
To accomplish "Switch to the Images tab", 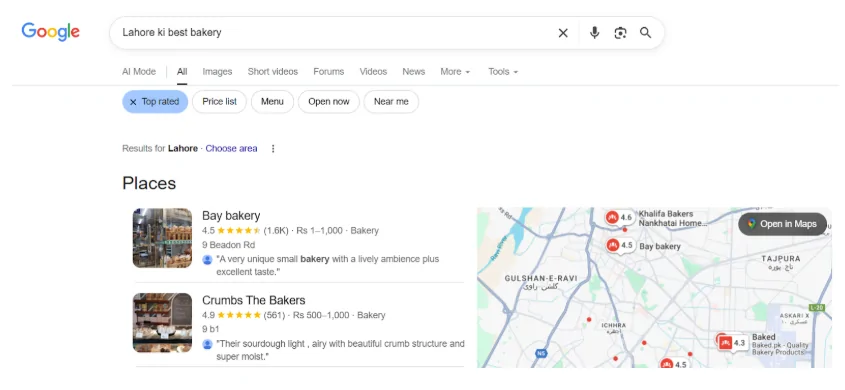I will (217, 72).
